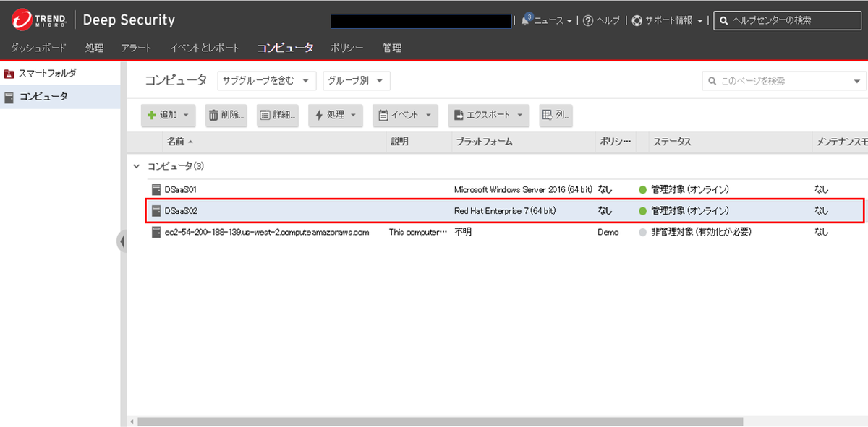The height and width of the screenshot is (427, 868).
Task: Sort by the 説明 column header
Action: pos(400,142)
